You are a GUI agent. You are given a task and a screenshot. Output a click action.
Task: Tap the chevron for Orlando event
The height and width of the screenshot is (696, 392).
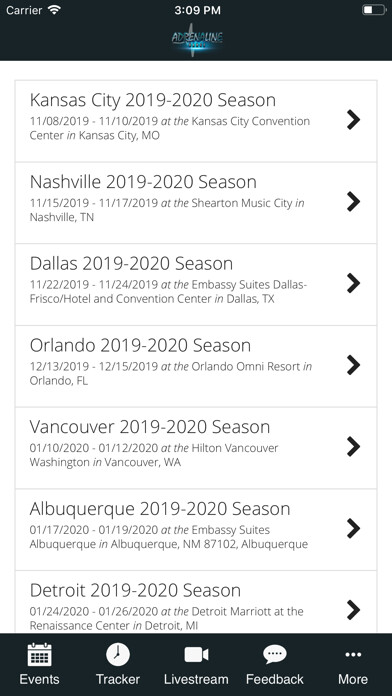(x=353, y=365)
